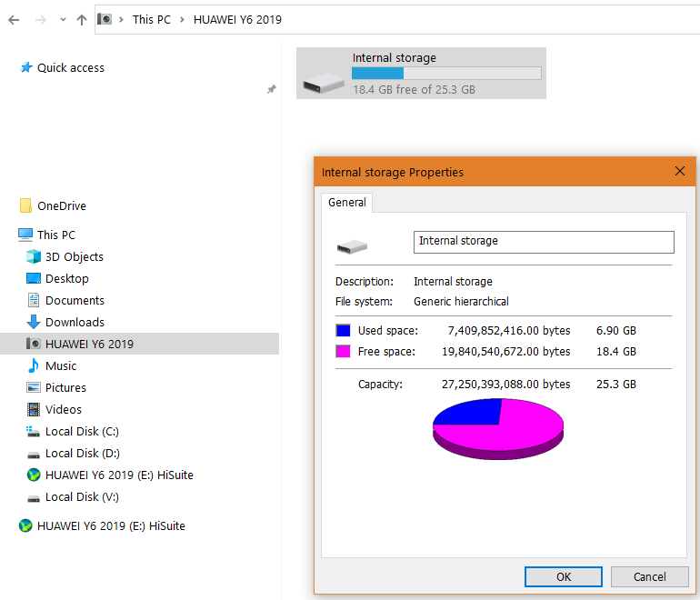Image resolution: width=700 pixels, height=600 pixels.
Task: Open OneDrive in the sidebar
Action: [62, 205]
